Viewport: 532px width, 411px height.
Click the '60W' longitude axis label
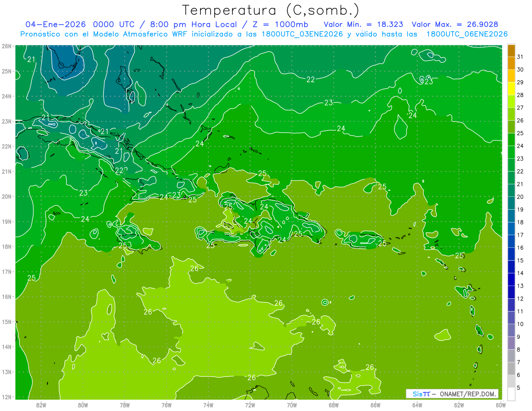pyautogui.click(x=501, y=404)
